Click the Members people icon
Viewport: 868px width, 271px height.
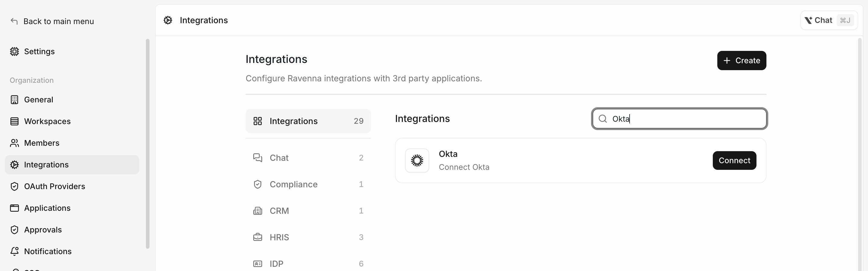(14, 143)
